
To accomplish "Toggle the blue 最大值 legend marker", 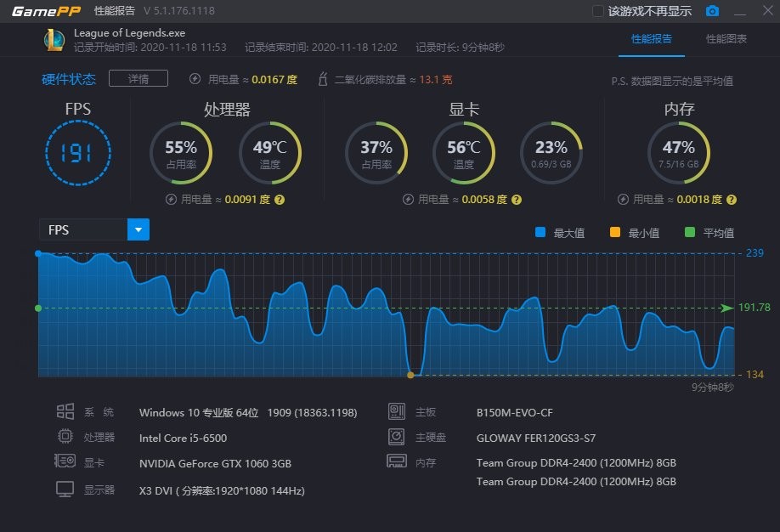I will (540, 232).
